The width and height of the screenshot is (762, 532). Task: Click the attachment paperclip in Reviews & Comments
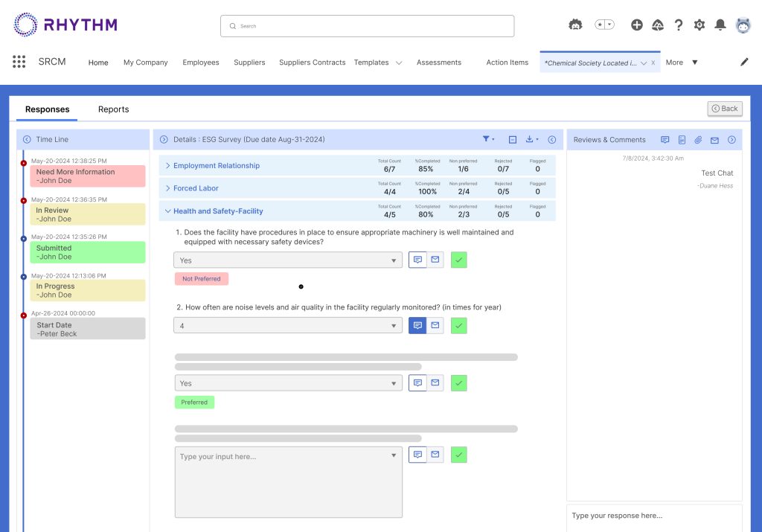pyautogui.click(x=698, y=140)
